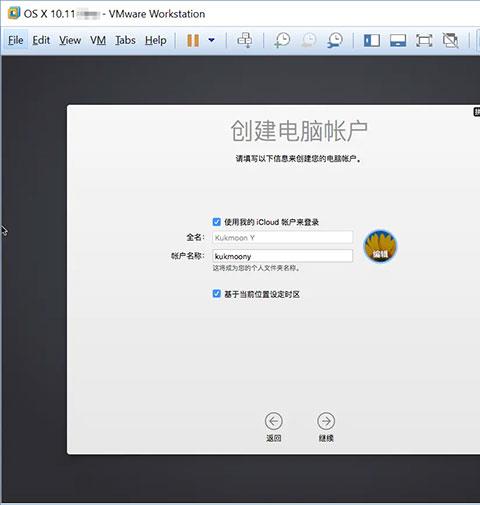Click the account name field kukmoony

coord(282,256)
